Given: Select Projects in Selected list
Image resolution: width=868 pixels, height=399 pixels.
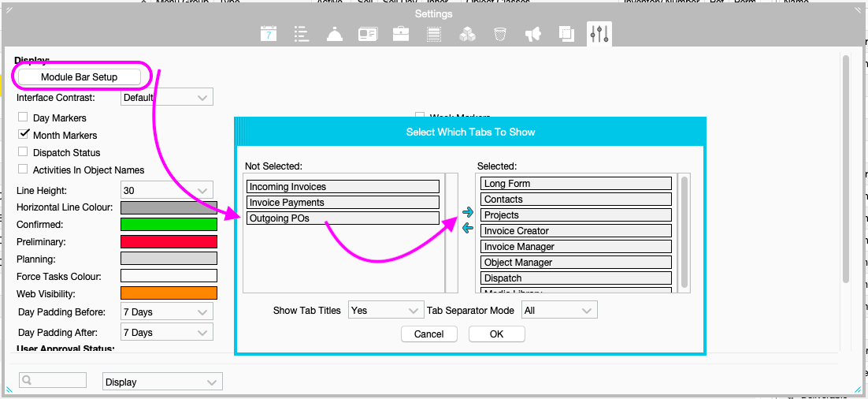Looking at the screenshot, I should coord(577,215).
